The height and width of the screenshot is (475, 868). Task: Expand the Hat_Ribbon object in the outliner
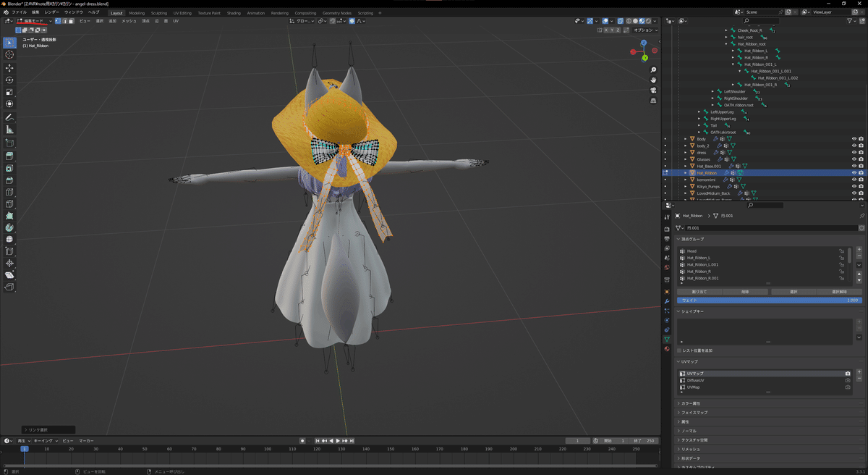pos(685,173)
